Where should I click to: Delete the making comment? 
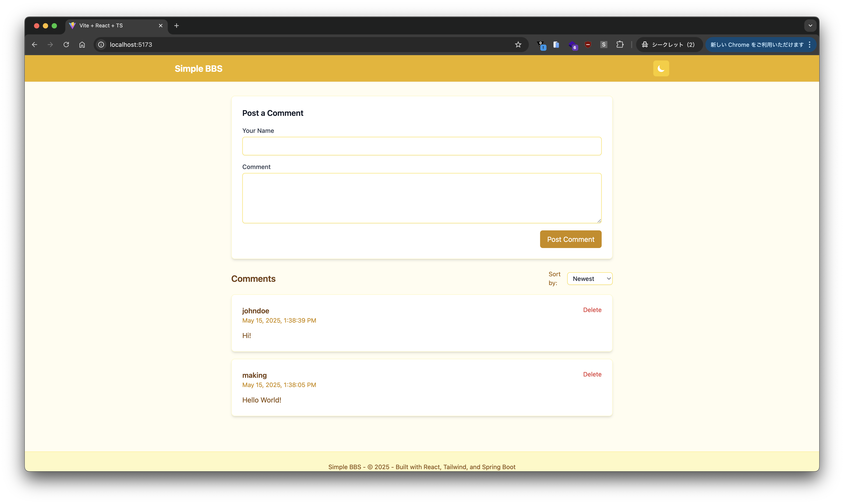tap(592, 374)
